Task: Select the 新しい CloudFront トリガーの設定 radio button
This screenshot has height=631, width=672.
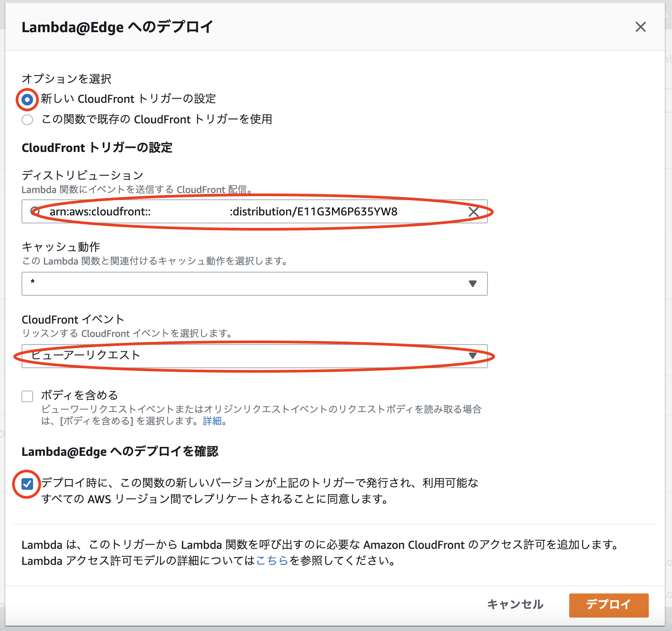Action: (27, 99)
